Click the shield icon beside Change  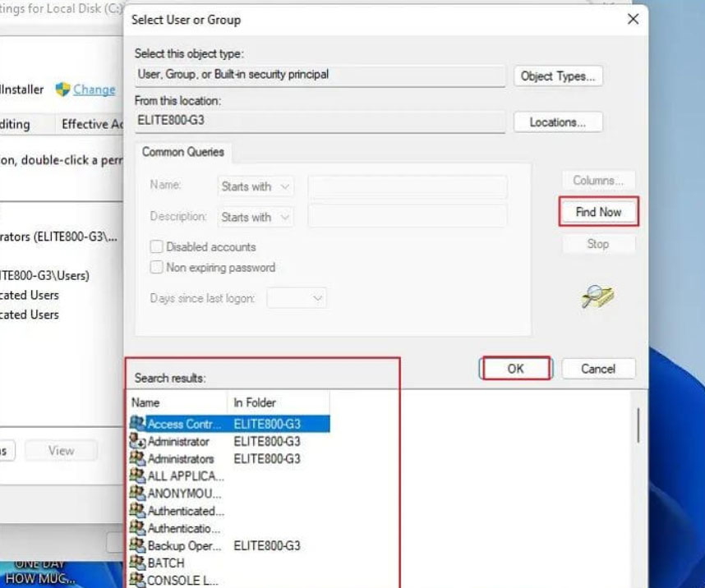coord(62,90)
